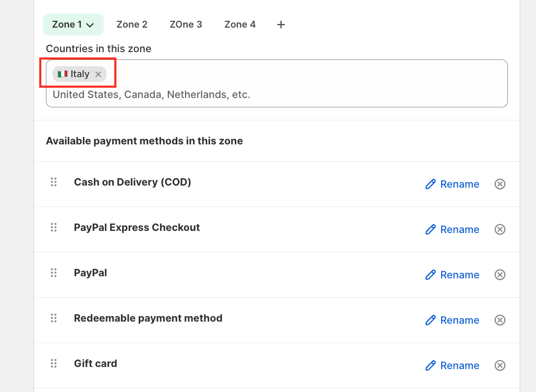The image size is (536, 392).
Task: Rename Cash on Delivery method
Action: tap(452, 184)
